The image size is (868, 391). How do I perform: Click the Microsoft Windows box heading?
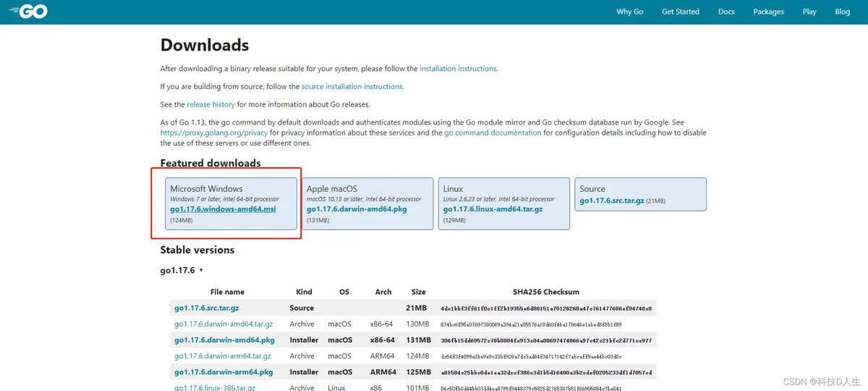[x=206, y=189]
